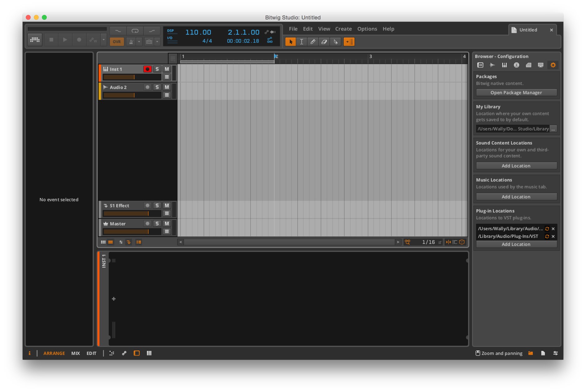Screen dimensions: 586x392
Task: Arm record on Audio 2 track
Action: pyautogui.click(x=147, y=87)
